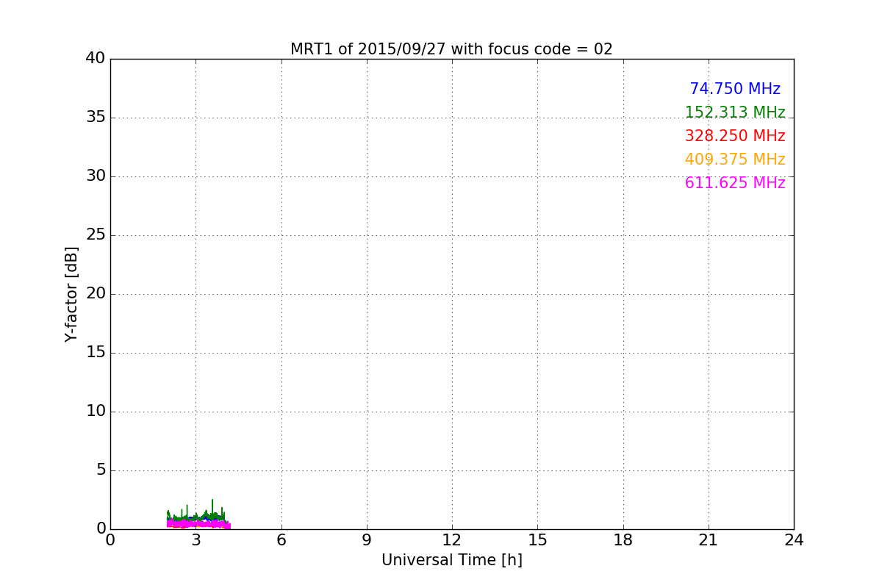Screen dimensions: 882x588
Task: Click the y-axis tick label 40
Action: point(96,59)
